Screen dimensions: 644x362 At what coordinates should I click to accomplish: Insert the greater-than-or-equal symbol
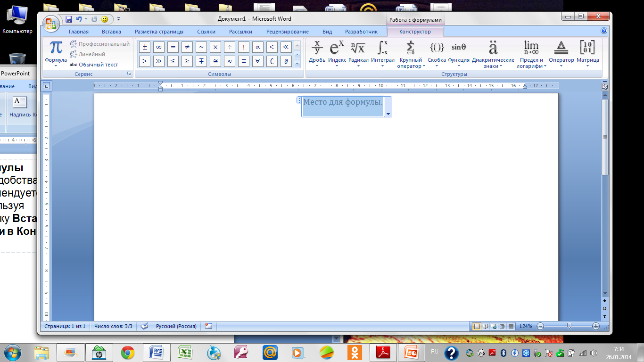click(187, 61)
